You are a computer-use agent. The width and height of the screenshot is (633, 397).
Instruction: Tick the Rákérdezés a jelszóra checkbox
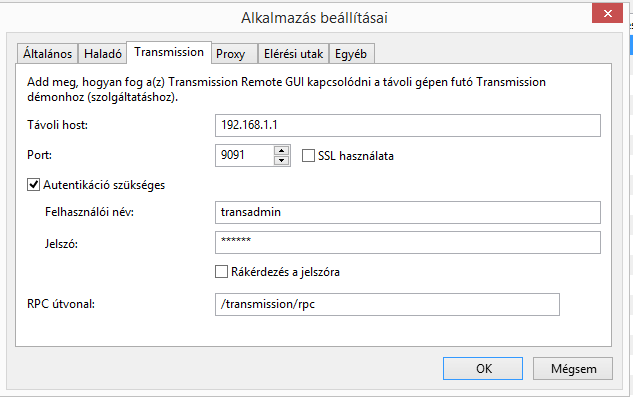point(221,272)
